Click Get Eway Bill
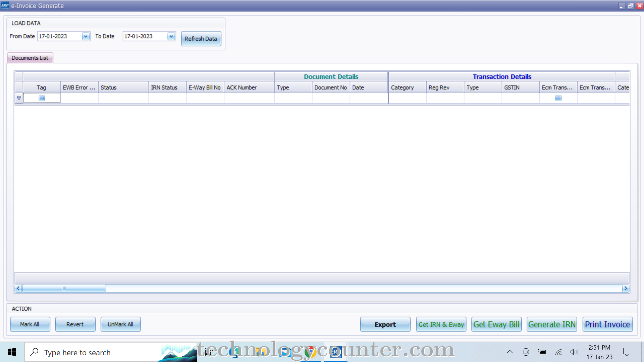The image size is (644, 362). click(x=496, y=324)
